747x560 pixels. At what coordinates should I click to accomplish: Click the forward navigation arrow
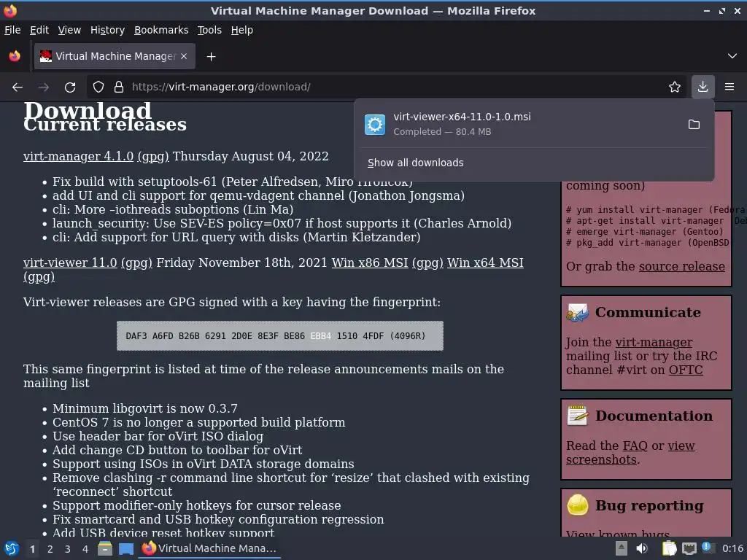(x=43, y=87)
